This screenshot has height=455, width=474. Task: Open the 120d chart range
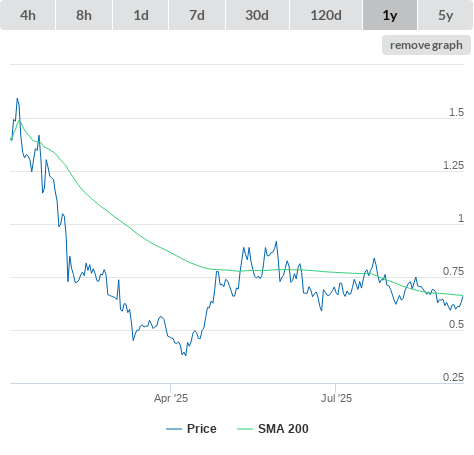pyautogui.click(x=326, y=15)
